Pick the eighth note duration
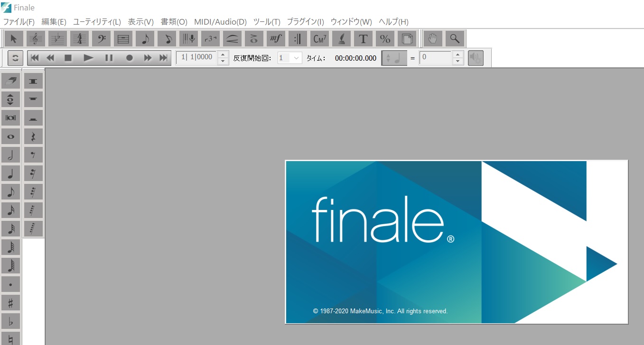The height and width of the screenshot is (345, 644). click(10, 192)
